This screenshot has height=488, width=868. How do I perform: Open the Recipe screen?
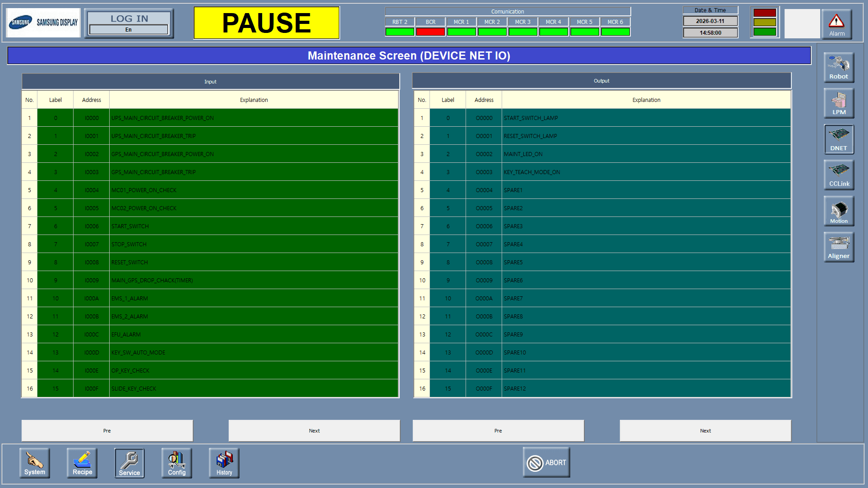[x=82, y=463]
